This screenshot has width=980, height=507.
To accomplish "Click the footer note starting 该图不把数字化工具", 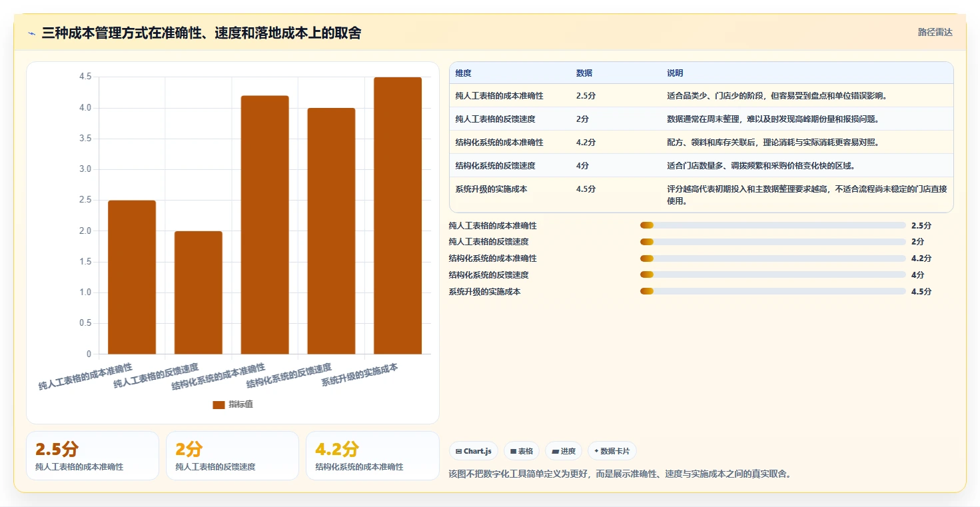I will click(620, 474).
